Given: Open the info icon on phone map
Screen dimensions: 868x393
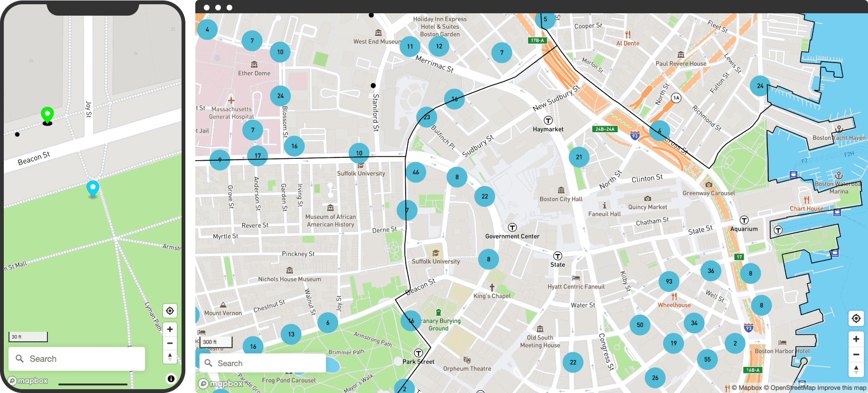Looking at the screenshot, I should click(x=171, y=378).
